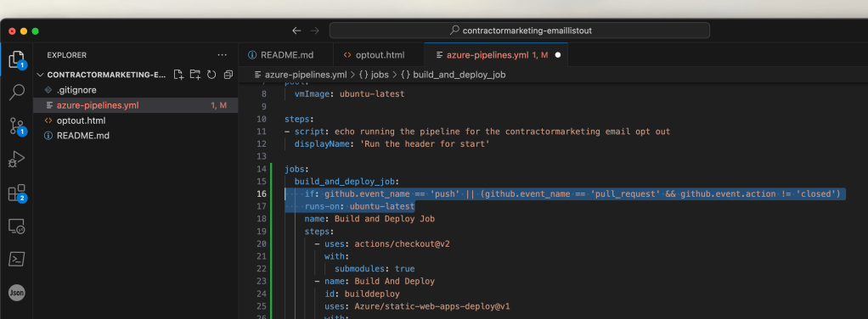
Task: Go forward using the navigation arrow
Action: [x=314, y=31]
